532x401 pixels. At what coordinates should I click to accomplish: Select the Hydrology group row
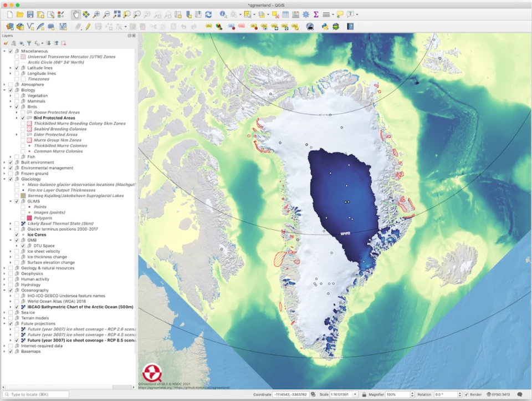31,285
